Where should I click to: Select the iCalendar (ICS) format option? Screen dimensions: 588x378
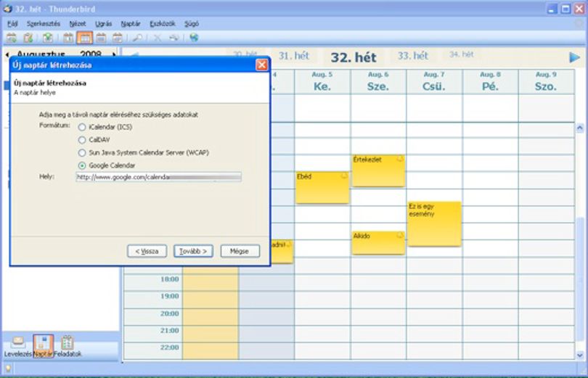82,128
